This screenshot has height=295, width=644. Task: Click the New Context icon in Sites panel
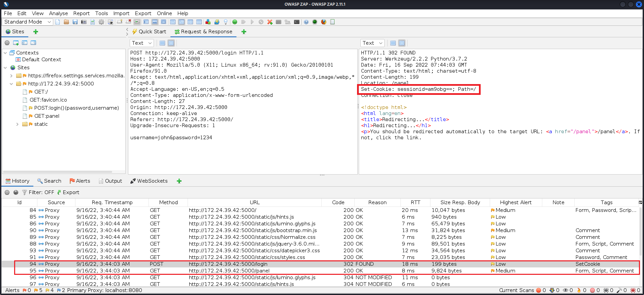click(x=16, y=43)
